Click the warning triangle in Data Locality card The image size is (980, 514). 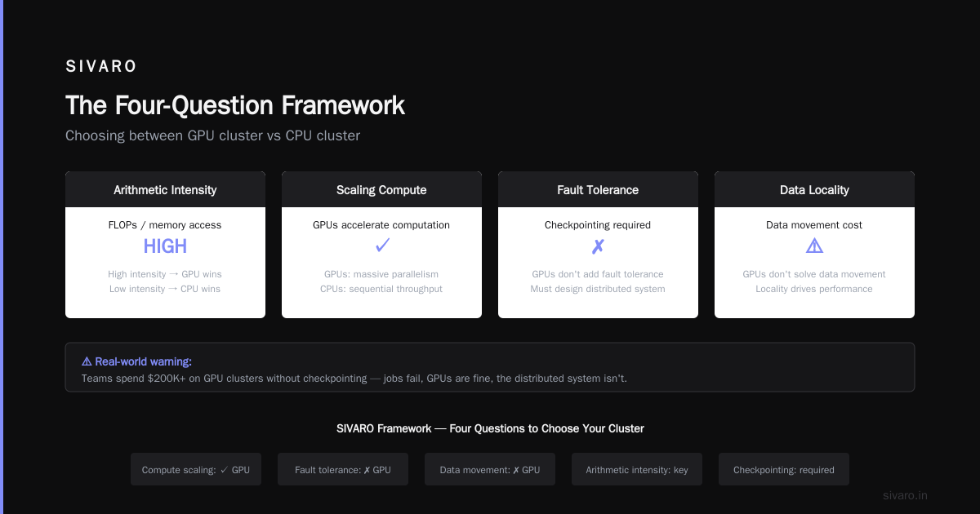[814, 246]
